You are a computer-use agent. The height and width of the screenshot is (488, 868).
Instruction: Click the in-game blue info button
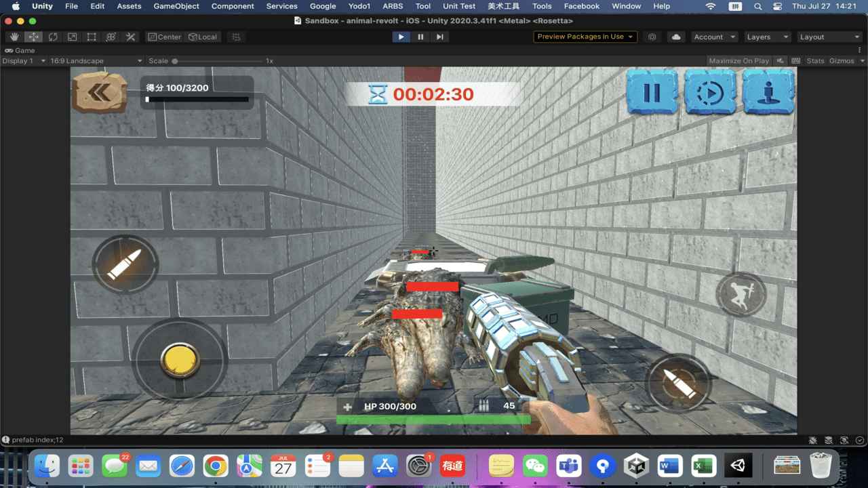768,91
